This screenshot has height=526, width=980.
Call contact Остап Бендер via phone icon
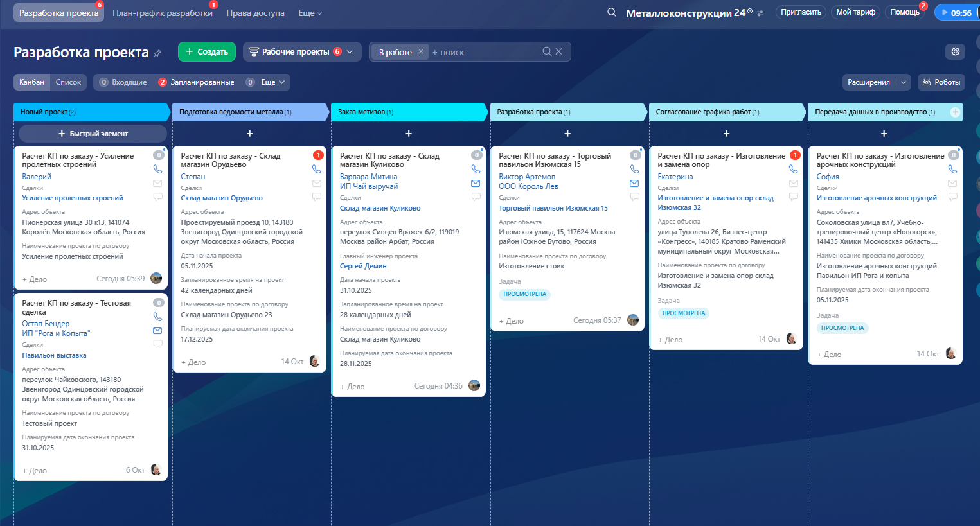click(157, 316)
